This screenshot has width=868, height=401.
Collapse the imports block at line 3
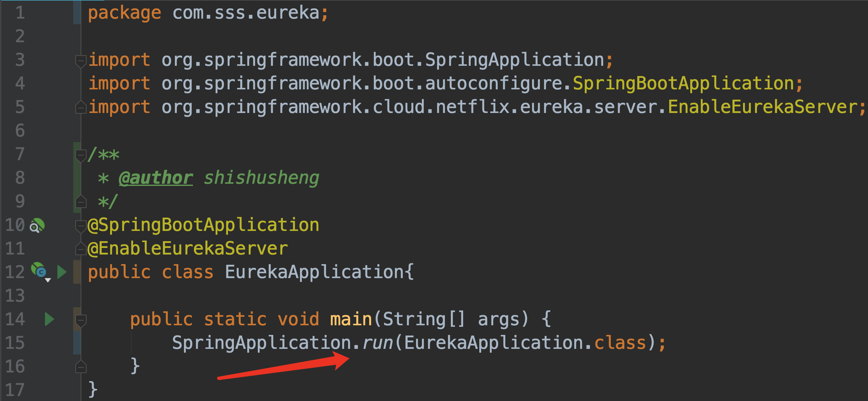(81, 61)
